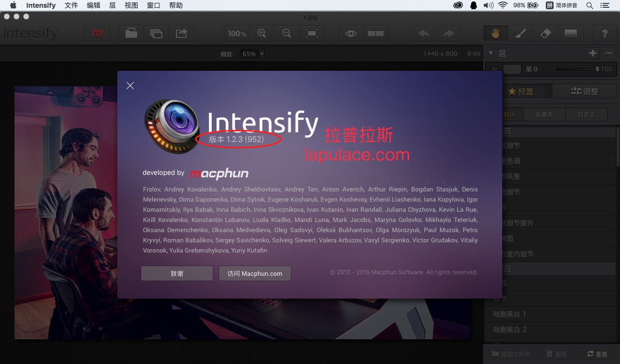Choose the 戏剧黑白 1 preset
620x364 pixels.
pyautogui.click(x=550, y=314)
